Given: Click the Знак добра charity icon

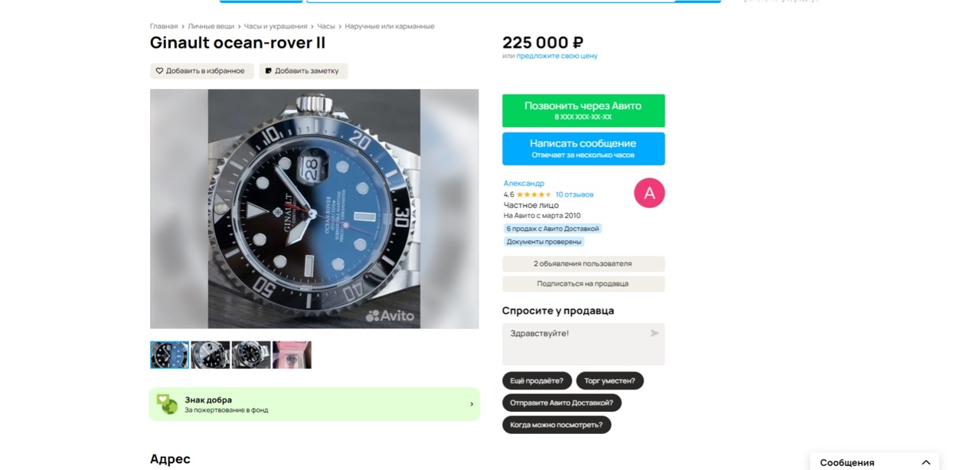Looking at the screenshot, I should pyautogui.click(x=167, y=404).
